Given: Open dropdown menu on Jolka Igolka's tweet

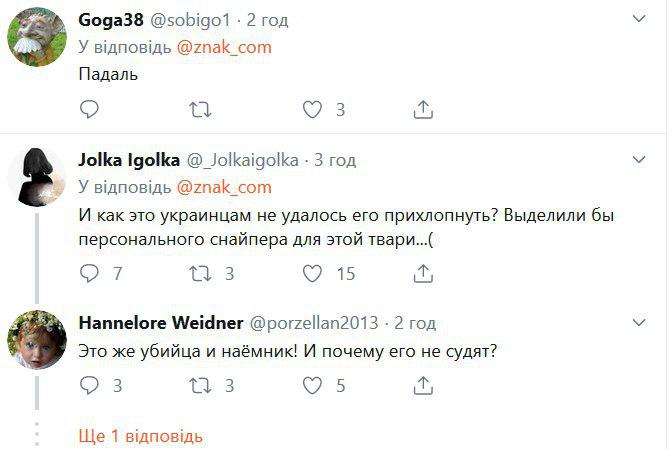Looking at the screenshot, I should (x=640, y=159).
